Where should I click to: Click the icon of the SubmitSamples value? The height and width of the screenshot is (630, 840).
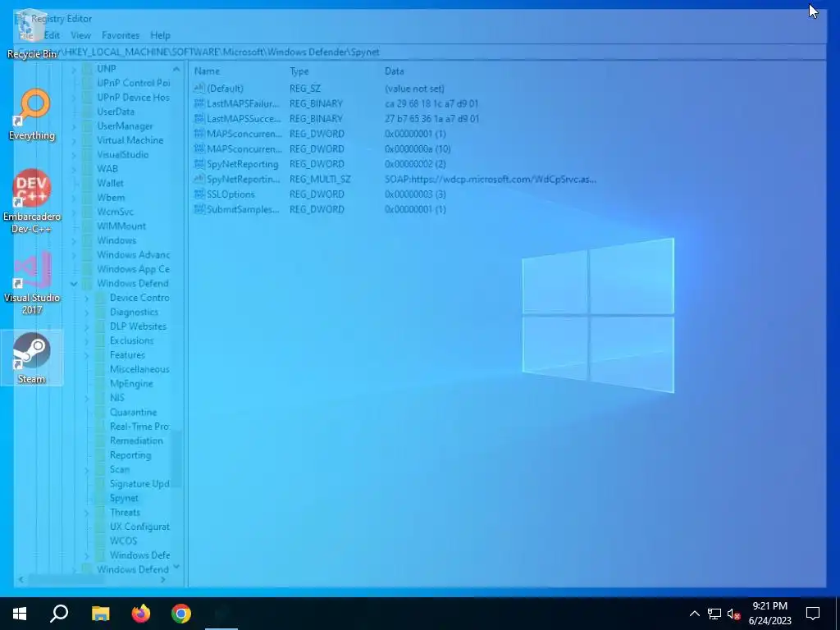pyautogui.click(x=199, y=209)
